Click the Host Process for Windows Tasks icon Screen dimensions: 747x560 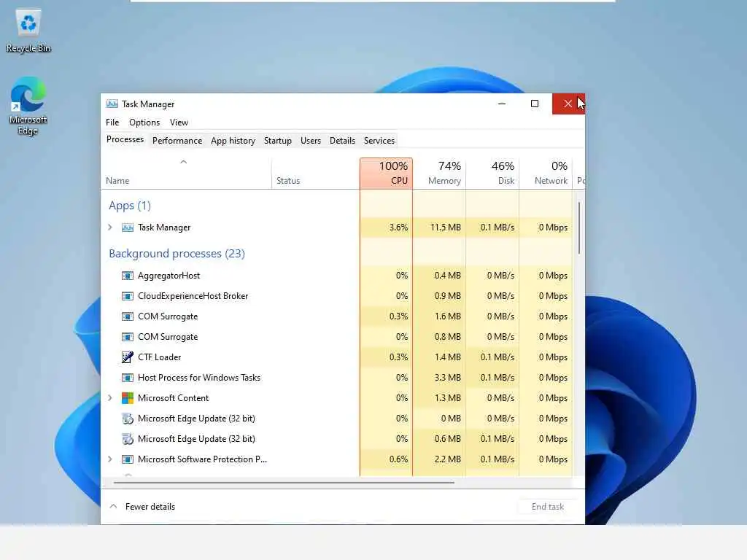tap(128, 378)
